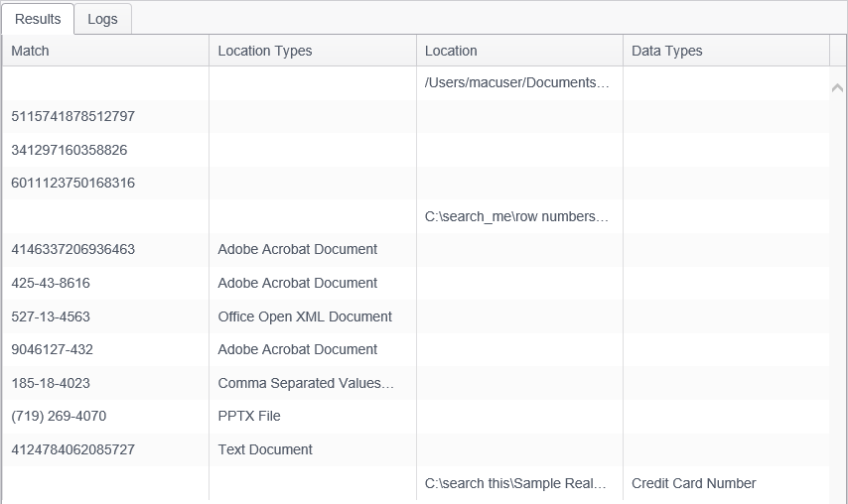The width and height of the screenshot is (848, 504).
Task: Select the Results tab
Action: 38,19
